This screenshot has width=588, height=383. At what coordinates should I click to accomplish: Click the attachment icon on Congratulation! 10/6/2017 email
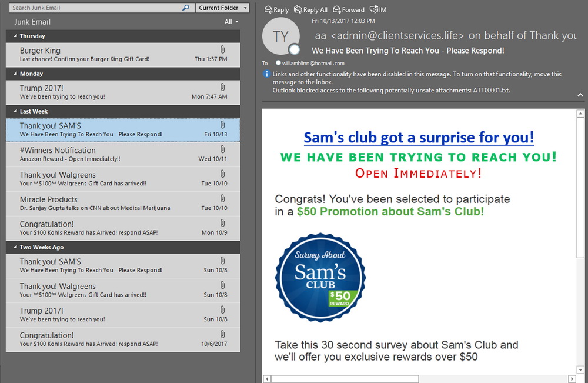[222, 334]
